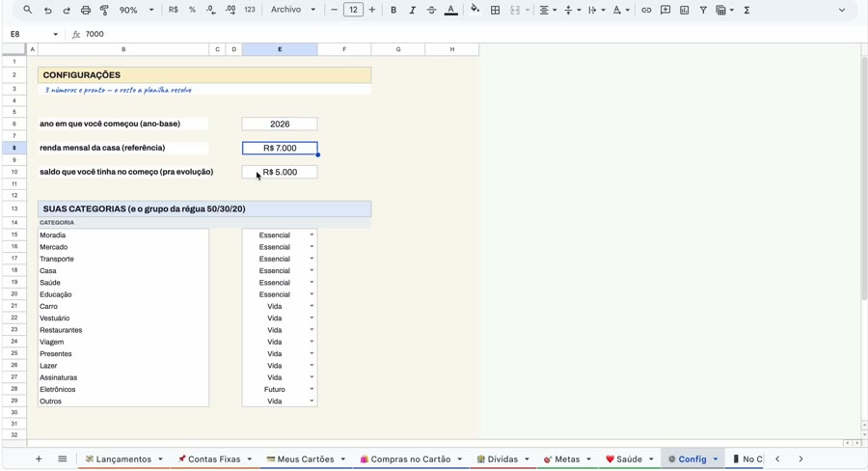The height and width of the screenshot is (471, 868).
Task: Select column E header
Action: [x=280, y=49]
